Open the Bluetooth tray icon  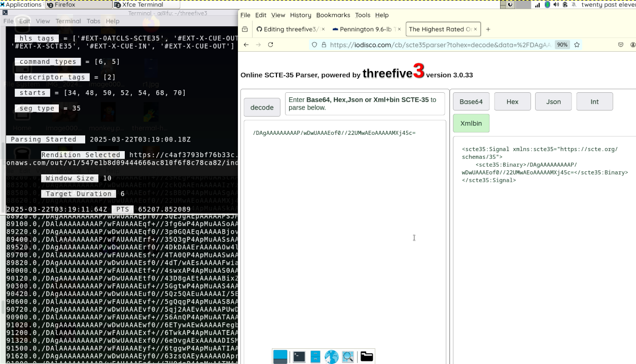click(547, 5)
